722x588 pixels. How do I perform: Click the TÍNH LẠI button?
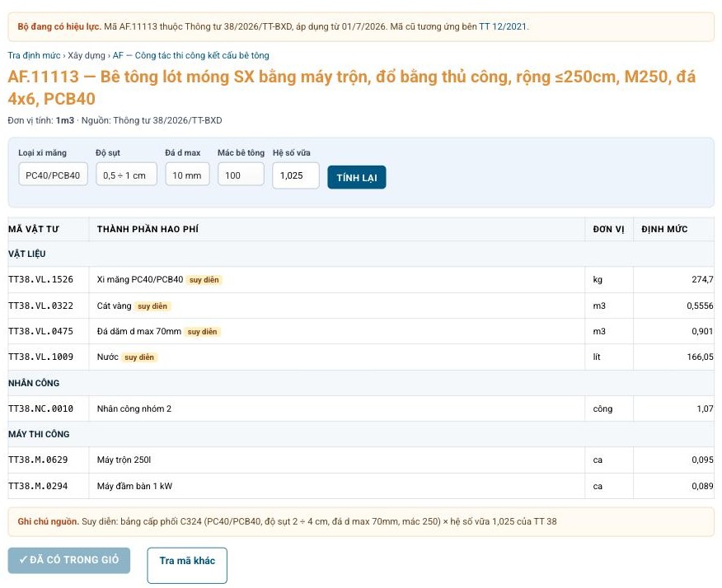(x=357, y=177)
